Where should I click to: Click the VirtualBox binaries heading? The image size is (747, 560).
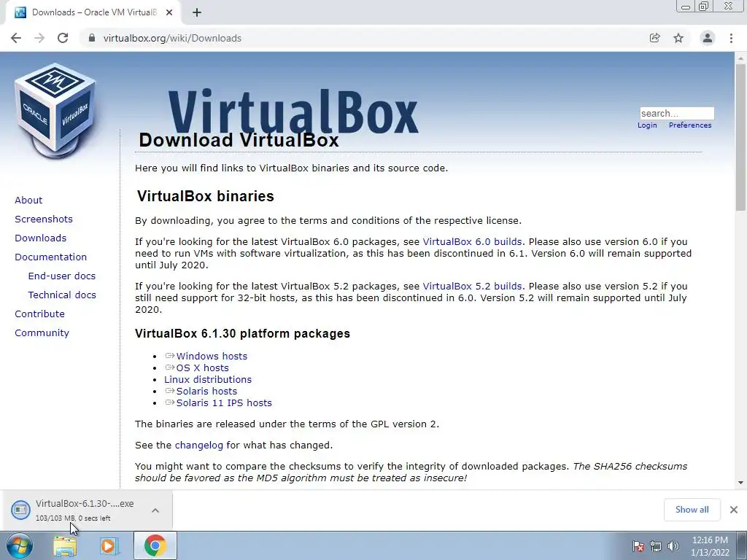point(205,196)
